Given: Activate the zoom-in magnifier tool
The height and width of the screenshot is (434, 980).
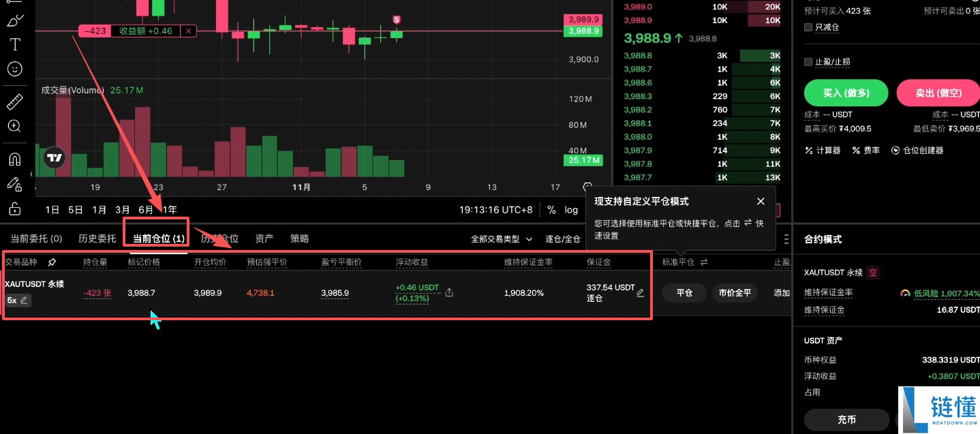Looking at the screenshot, I should click(x=15, y=126).
